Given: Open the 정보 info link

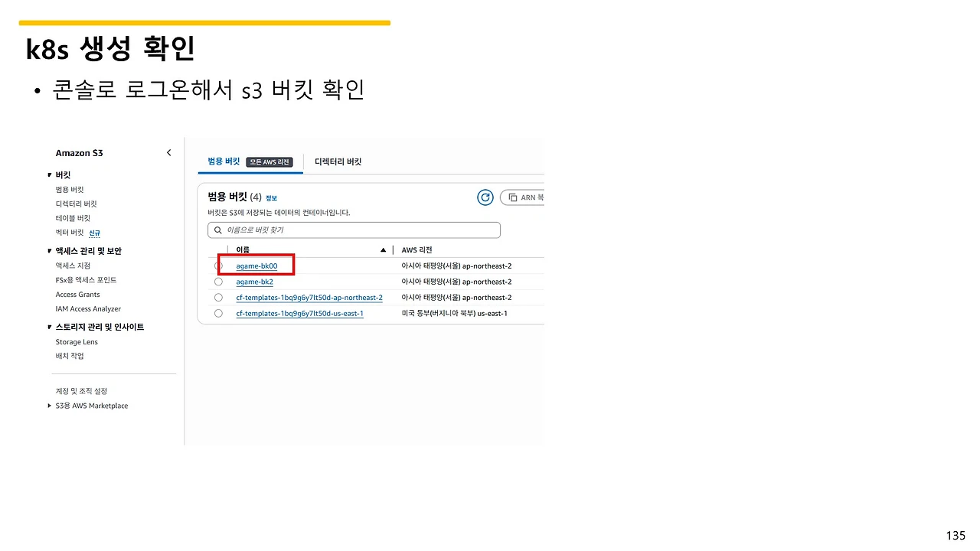Looking at the screenshot, I should pyautogui.click(x=271, y=198).
